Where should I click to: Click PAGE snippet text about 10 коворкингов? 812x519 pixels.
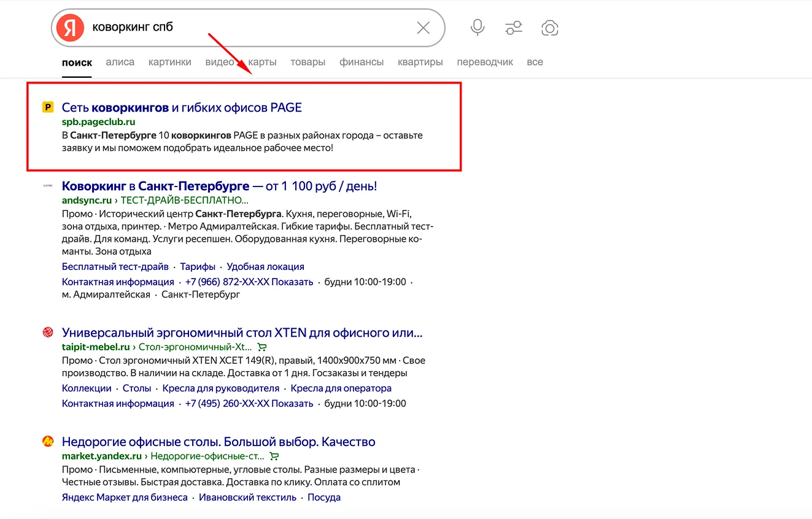[242, 142]
